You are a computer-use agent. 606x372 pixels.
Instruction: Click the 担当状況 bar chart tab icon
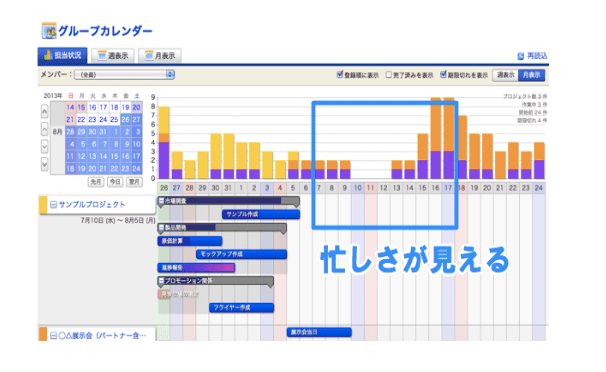48,55
